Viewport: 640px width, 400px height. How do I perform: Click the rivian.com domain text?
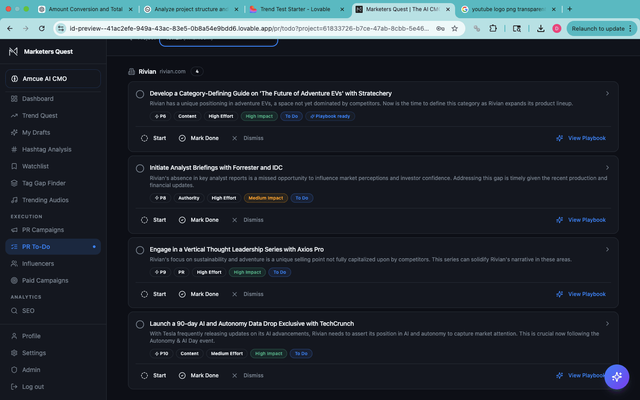coord(173,71)
